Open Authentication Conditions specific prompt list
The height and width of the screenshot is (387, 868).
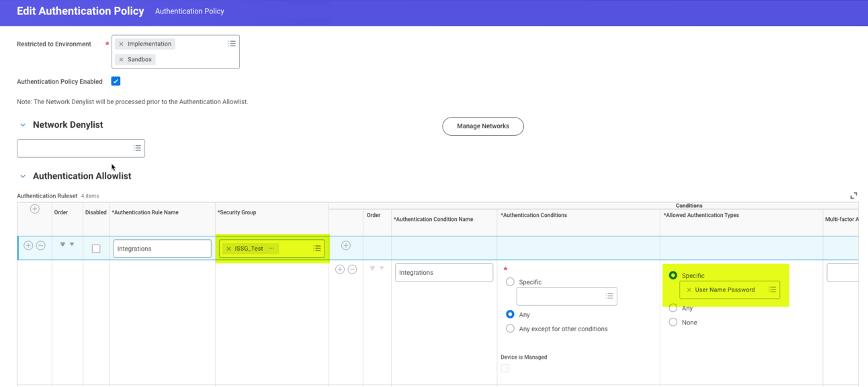coord(609,296)
